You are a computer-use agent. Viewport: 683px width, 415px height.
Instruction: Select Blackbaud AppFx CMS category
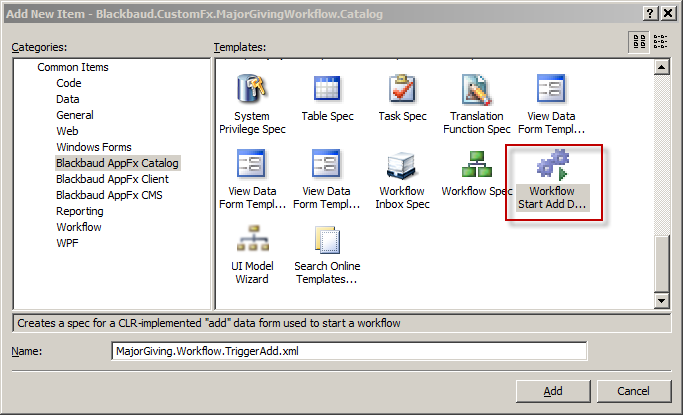109,195
